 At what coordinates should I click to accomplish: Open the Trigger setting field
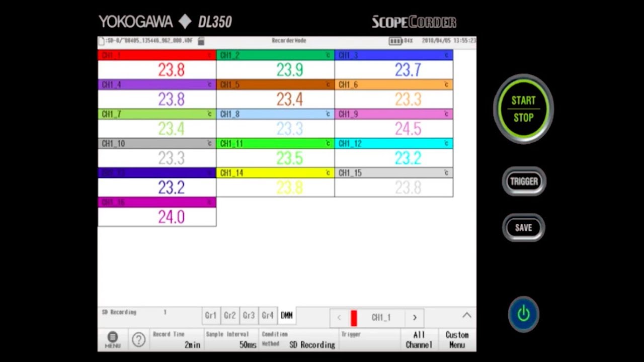pyautogui.click(x=369, y=340)
